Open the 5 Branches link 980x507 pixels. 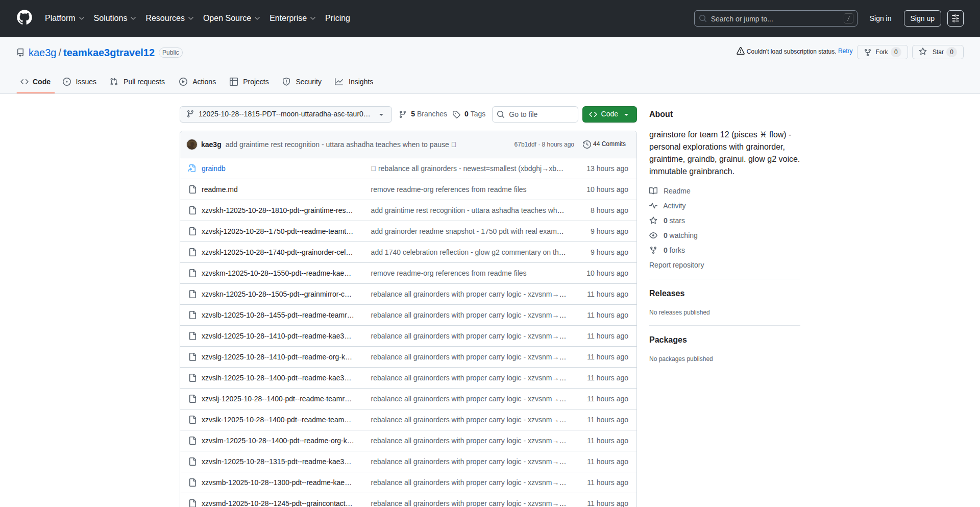pyautogui.click(x=423, y=114)
